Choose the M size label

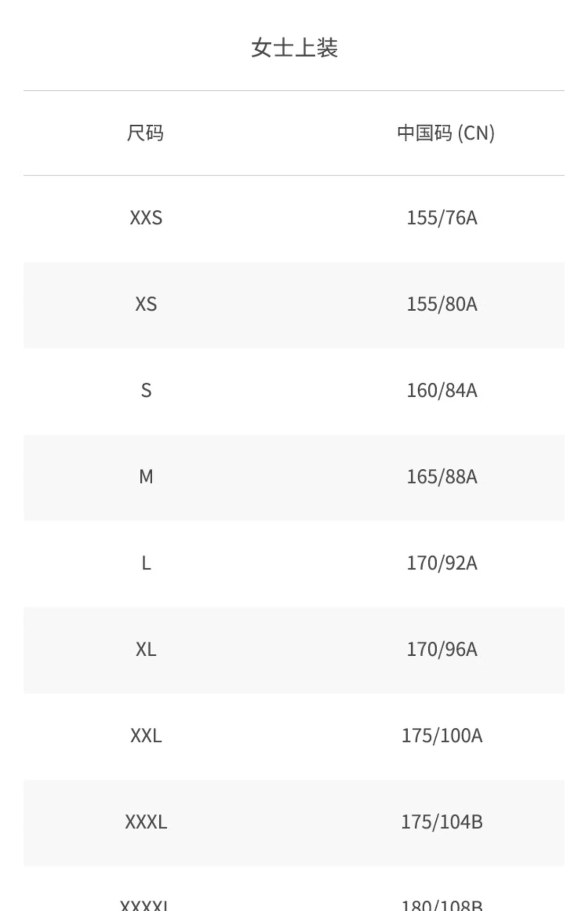(x=146, y=477)
